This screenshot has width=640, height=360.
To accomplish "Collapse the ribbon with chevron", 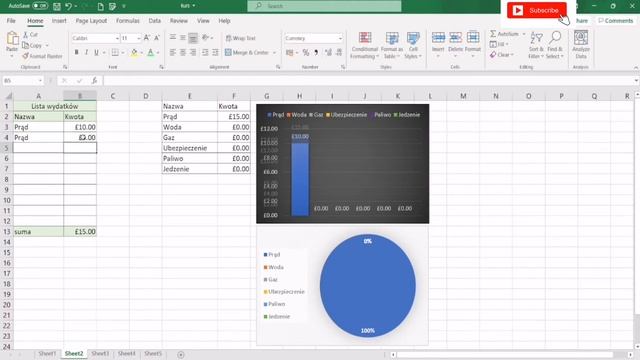I will pos(636,68).
